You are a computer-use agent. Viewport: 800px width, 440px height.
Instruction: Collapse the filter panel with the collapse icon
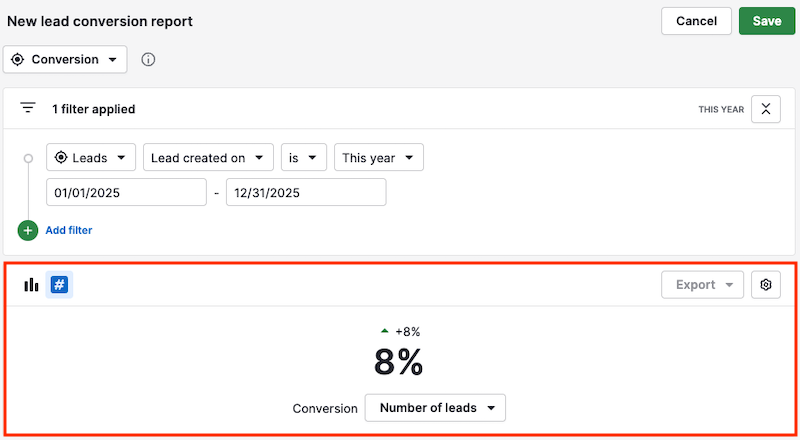[x=765, y=109]
